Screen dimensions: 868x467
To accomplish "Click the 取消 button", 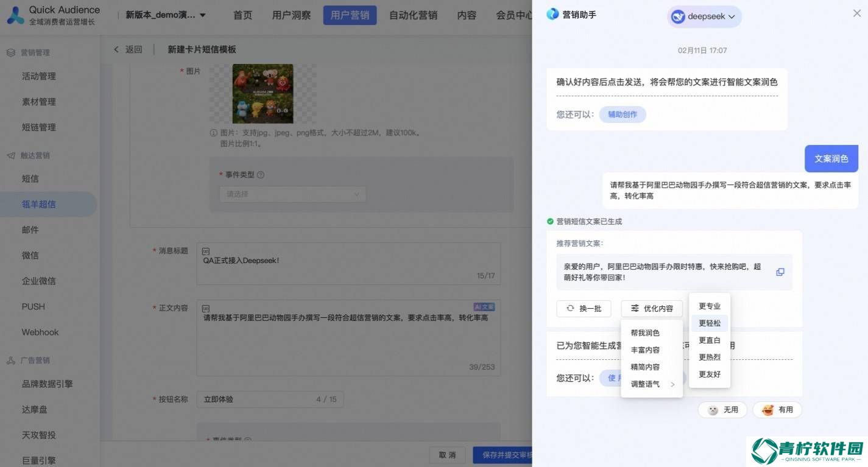I will click(x=447, y=455).
